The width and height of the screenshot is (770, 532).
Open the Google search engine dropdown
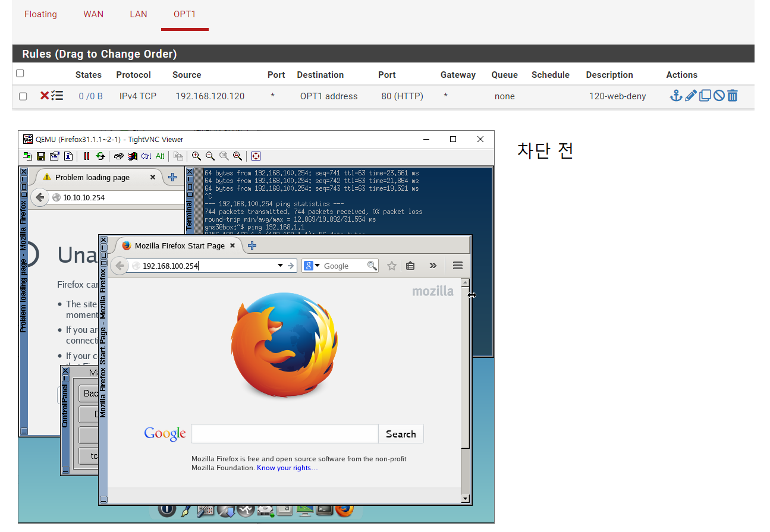click(x=312, y=266)
